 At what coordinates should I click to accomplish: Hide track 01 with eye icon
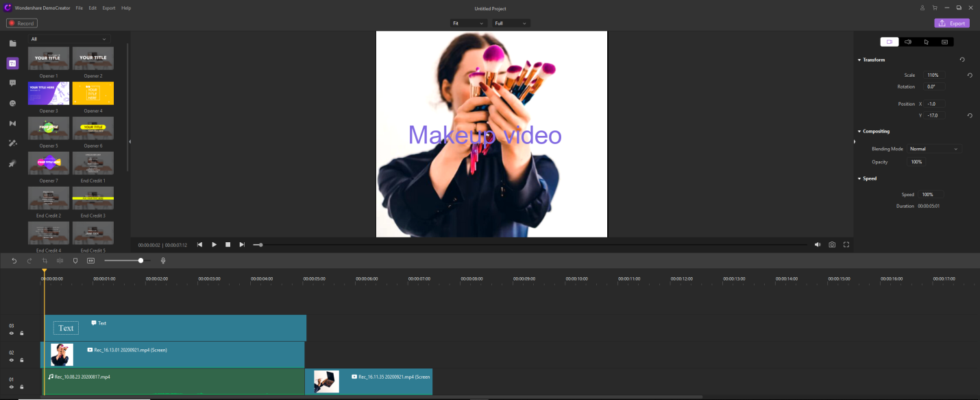tap(12, 387)
